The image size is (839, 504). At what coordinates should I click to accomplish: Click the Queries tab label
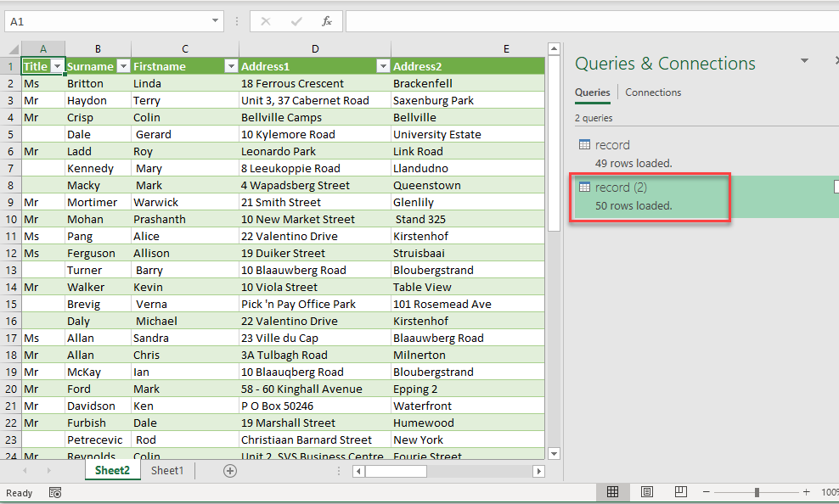tap(592, 92)
